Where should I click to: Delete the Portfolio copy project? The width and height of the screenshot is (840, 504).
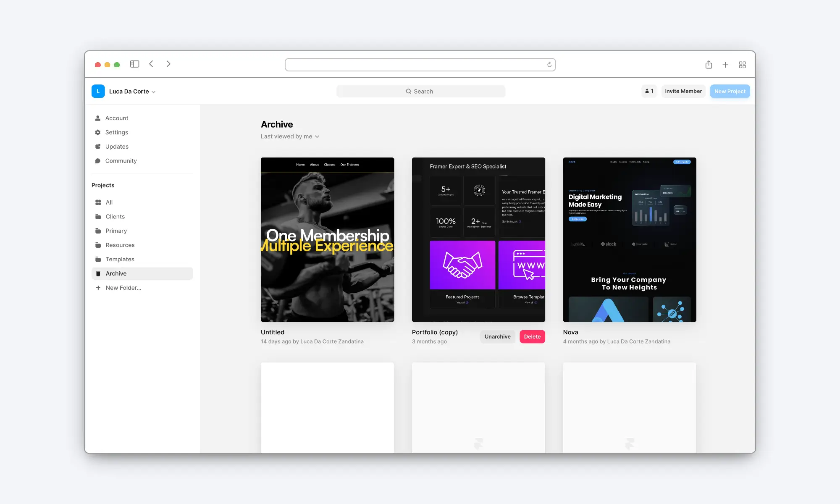click(532, 336)
